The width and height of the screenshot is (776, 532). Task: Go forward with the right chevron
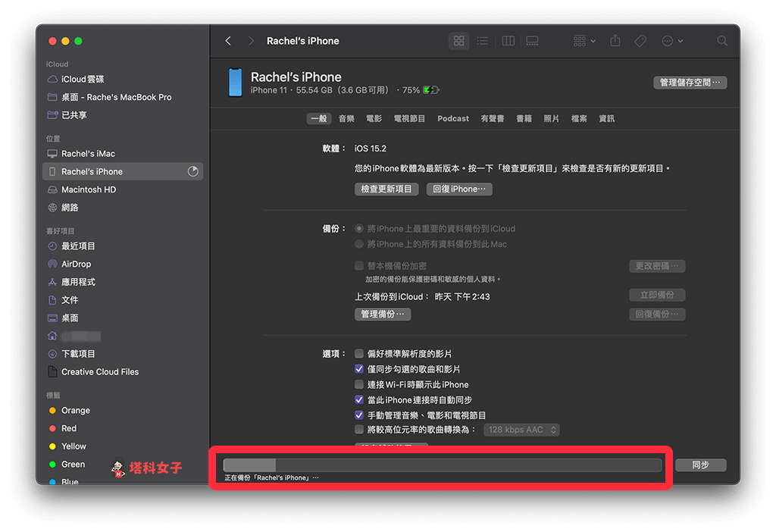point(251,41)
